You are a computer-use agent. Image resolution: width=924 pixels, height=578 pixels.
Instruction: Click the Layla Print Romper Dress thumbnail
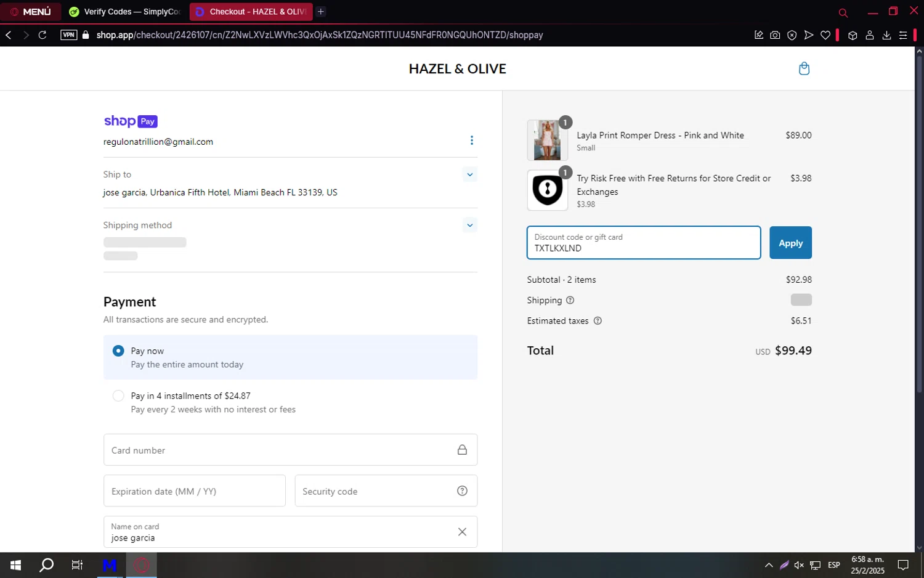[547, 140]
